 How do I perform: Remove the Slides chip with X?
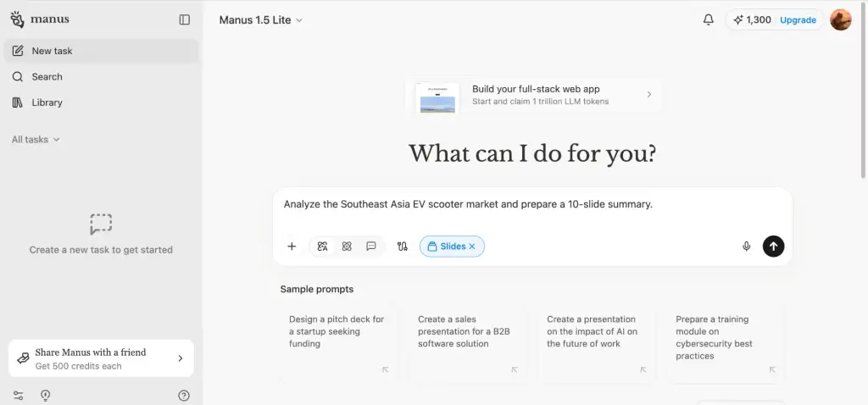coord(472,247)
